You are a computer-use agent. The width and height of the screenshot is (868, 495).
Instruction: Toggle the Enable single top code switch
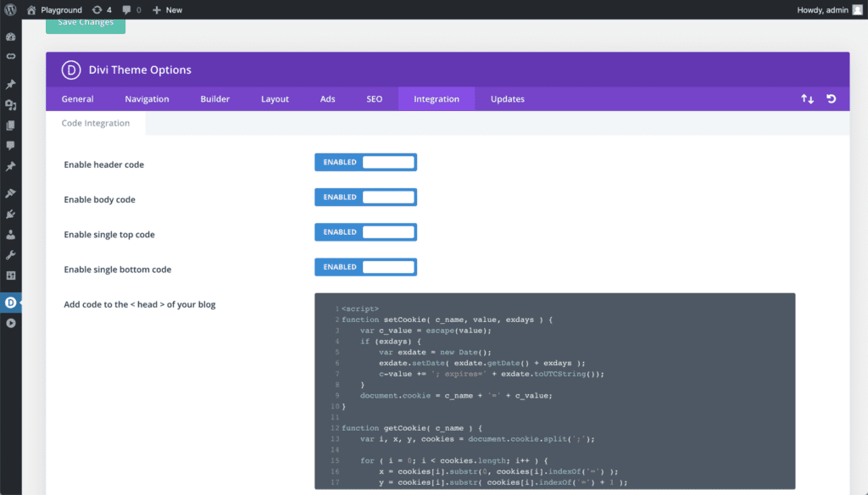[365, 232]
